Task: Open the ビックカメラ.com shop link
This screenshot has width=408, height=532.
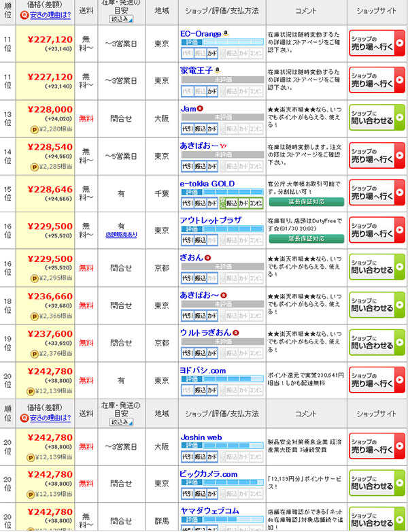Action: pos(209,474)
